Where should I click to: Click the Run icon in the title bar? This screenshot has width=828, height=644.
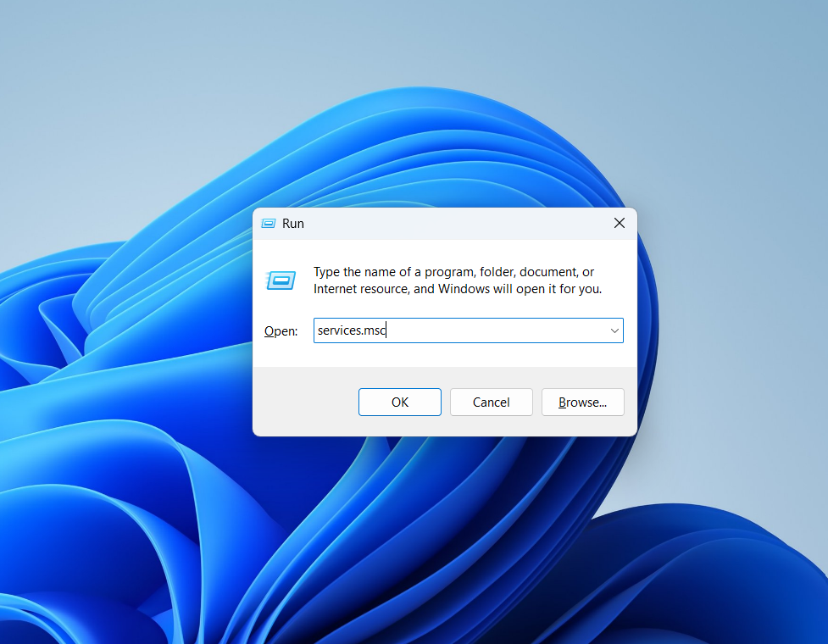[269, 224]
